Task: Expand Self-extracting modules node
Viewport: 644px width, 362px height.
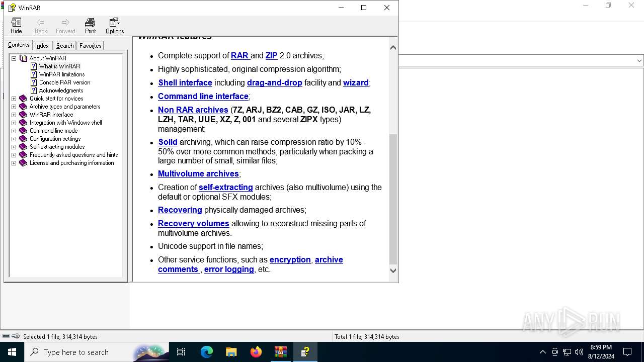Action: coord(14,147)
